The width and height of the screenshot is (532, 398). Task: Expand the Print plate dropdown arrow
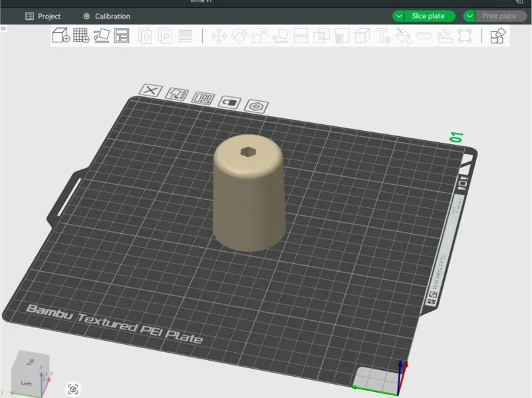tap(469, 16)
